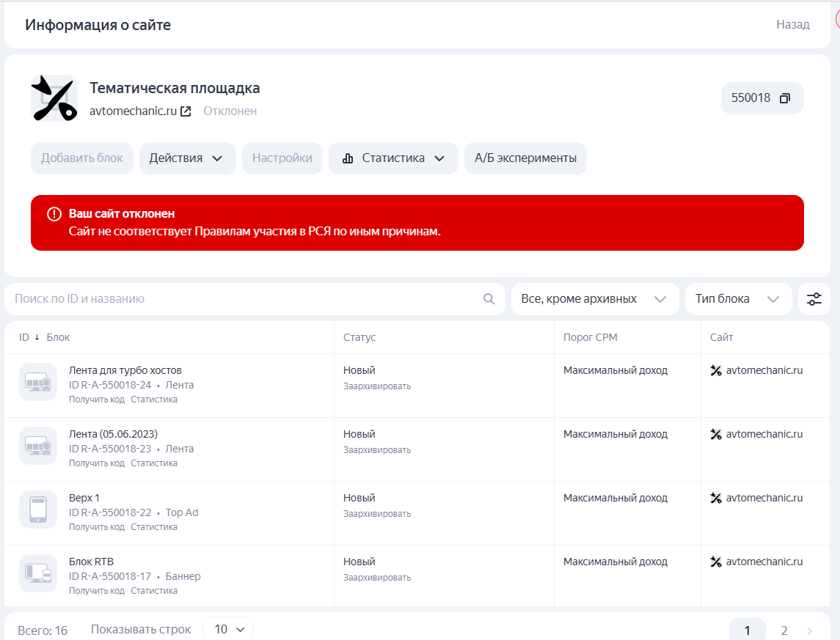Image resolution: width=840 pixels, height=640 pixels.
Task: Click the site logo wrench icon
Action: point(54,98)
